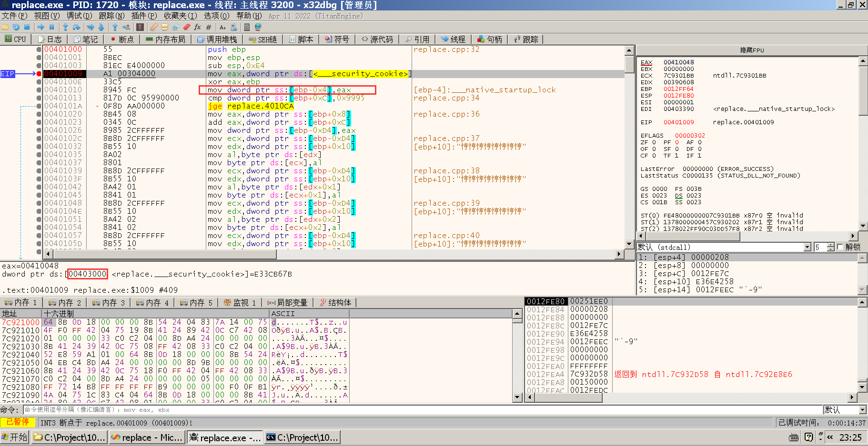
Task: Enable the 解锁 checkbox
Action: [840, 247]
